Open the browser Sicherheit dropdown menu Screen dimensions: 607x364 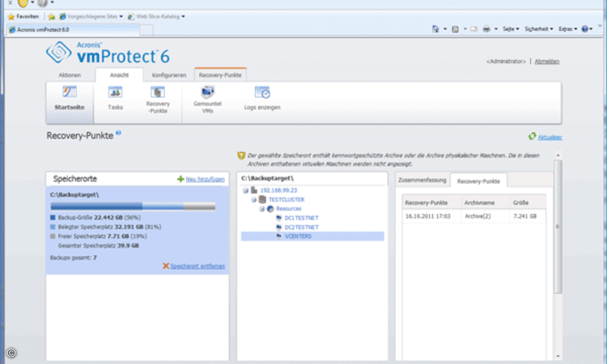click(539, 29)
